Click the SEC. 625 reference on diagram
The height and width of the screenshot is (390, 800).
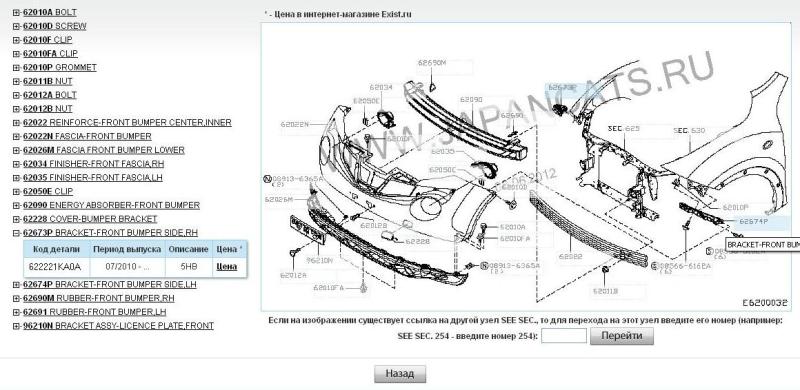coord(623,129)
